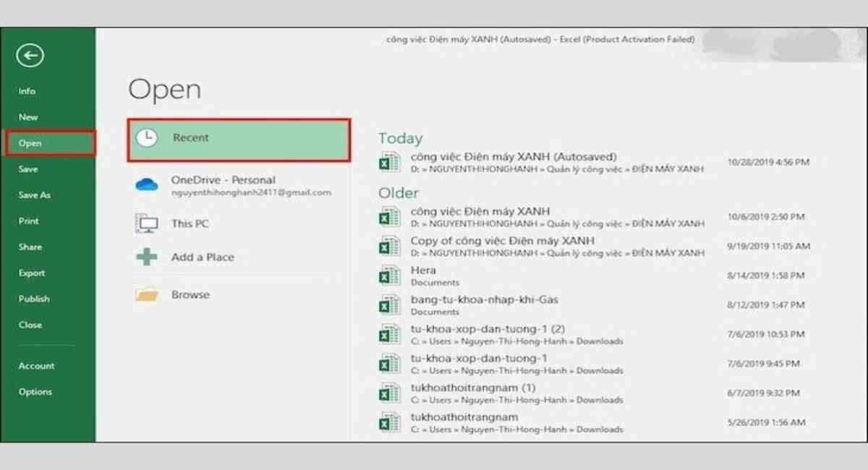Click the Recent clock icon
This screenshot has height=470, width=868.
coord(147,139)
